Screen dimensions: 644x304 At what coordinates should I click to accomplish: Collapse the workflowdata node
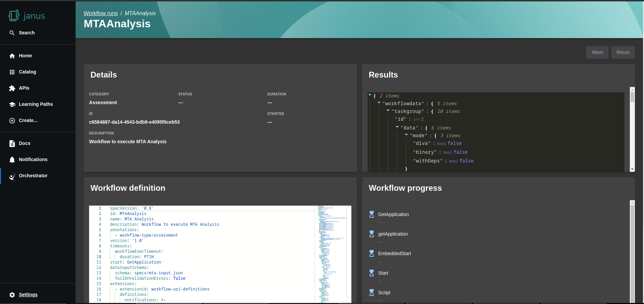[x=379, y=103]
